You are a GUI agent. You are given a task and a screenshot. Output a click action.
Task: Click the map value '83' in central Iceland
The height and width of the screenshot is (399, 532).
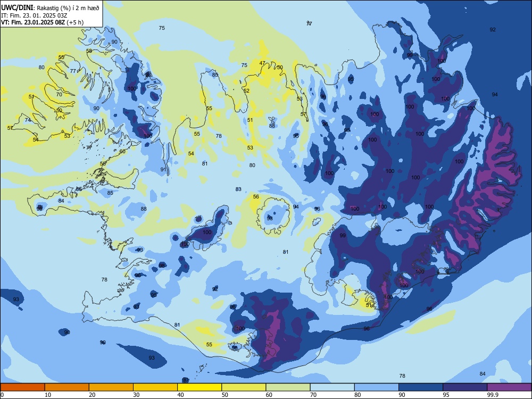(238, 189)
